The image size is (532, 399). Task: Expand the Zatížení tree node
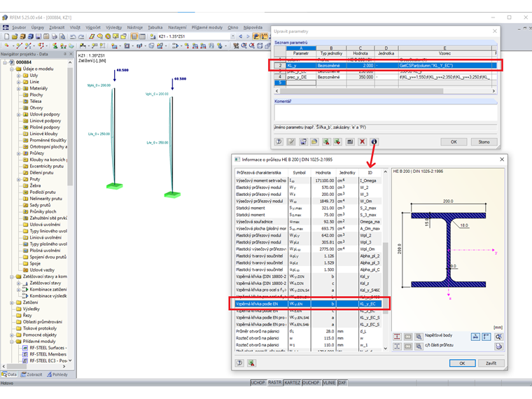[12, 302]
